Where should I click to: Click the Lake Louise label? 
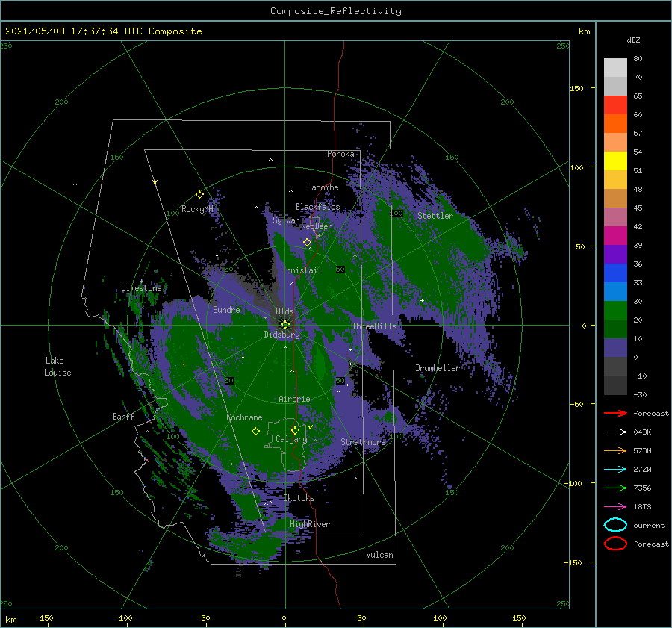57,367
